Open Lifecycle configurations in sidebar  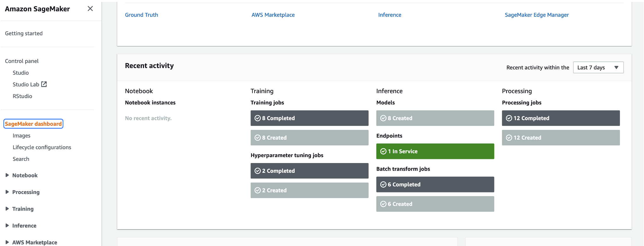(x=42, y=147)
